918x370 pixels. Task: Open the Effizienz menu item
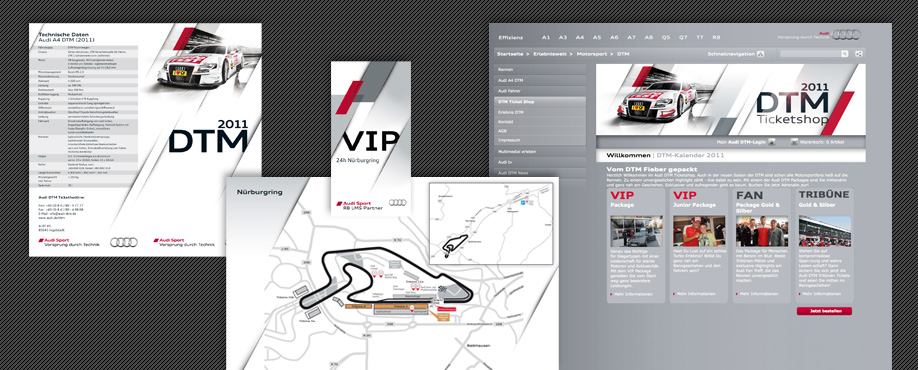pos(511,37)
